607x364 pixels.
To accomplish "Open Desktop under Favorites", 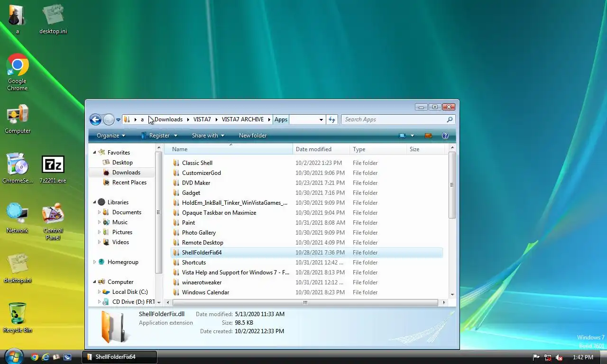I will point(122,163).
